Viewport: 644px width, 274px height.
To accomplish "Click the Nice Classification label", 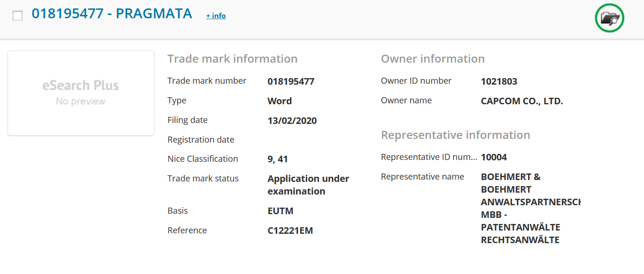I will (x=203, y=159).
